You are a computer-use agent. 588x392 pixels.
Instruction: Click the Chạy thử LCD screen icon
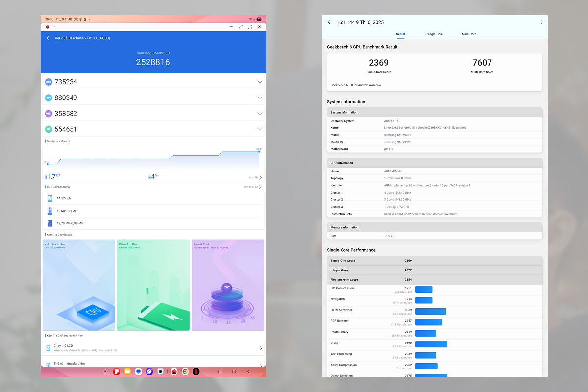click(49, 348)
